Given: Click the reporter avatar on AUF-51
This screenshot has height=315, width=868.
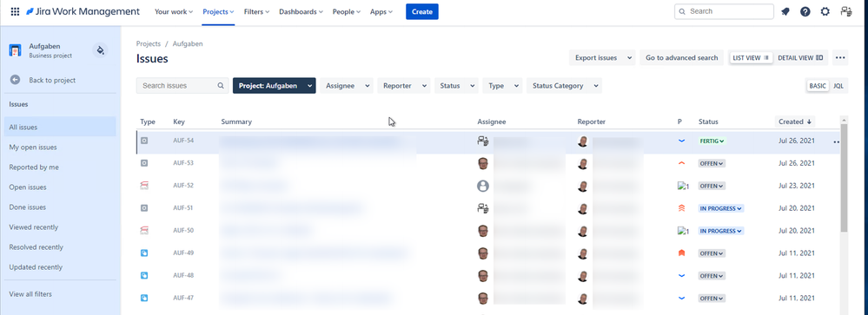Looking at the screenshot, I should (x=583, y=208).
